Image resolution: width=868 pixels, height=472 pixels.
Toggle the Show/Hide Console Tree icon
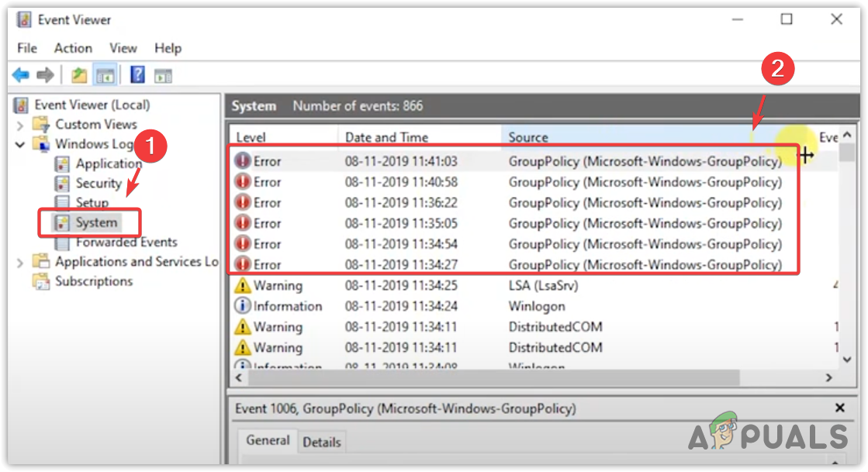click(x=105, y=75)
